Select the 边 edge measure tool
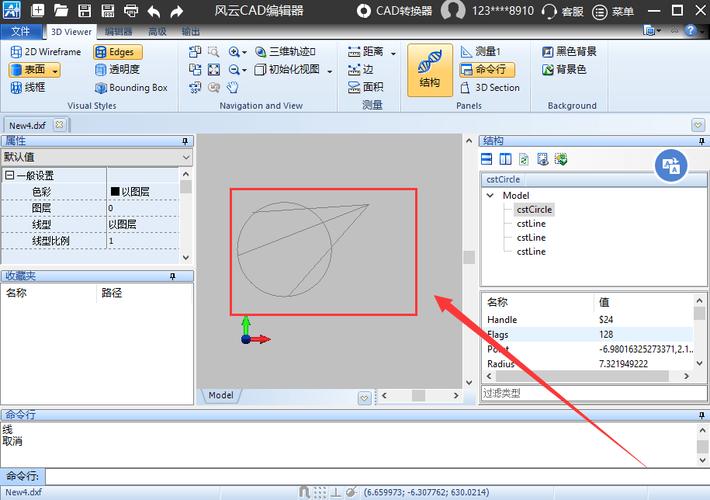Screen dimensions: 710x500 pos(360,69)
